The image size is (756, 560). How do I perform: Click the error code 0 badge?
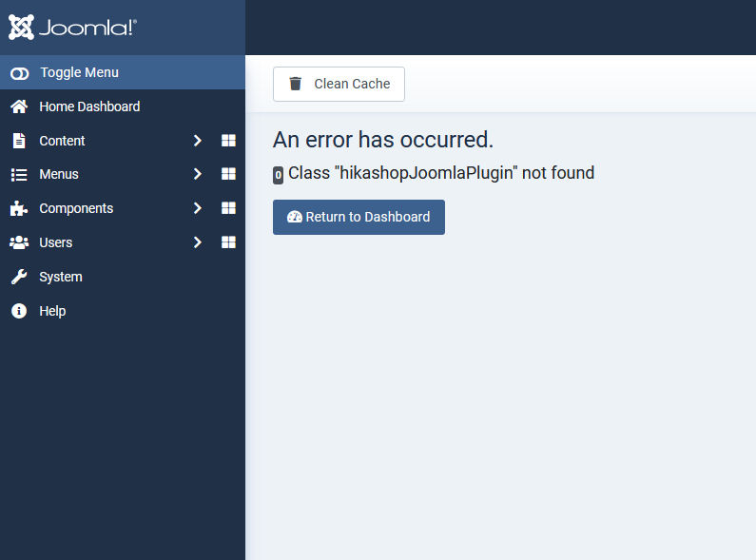pos(279,176)
